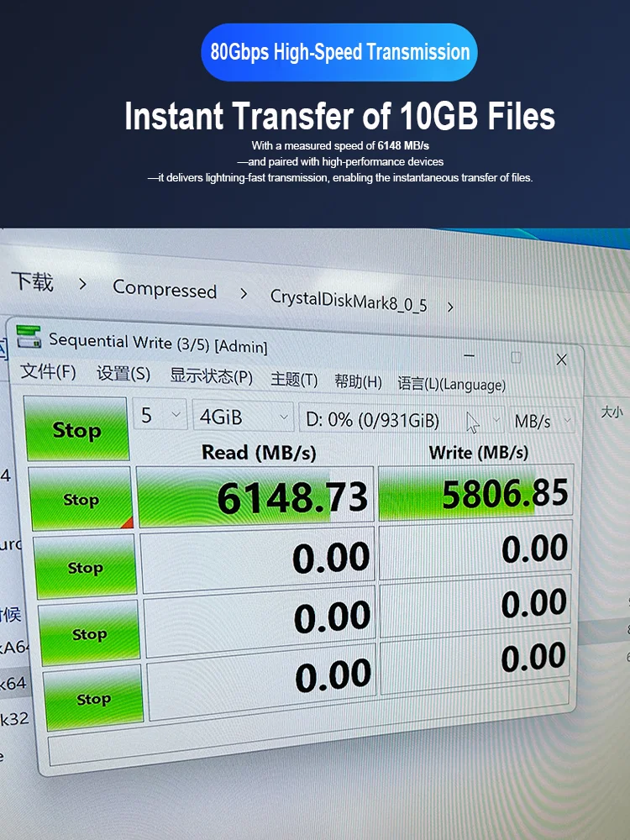630x840 pixels.
Task: Open the D: drive selection dropdown
Action: click(x=402, y=420)
